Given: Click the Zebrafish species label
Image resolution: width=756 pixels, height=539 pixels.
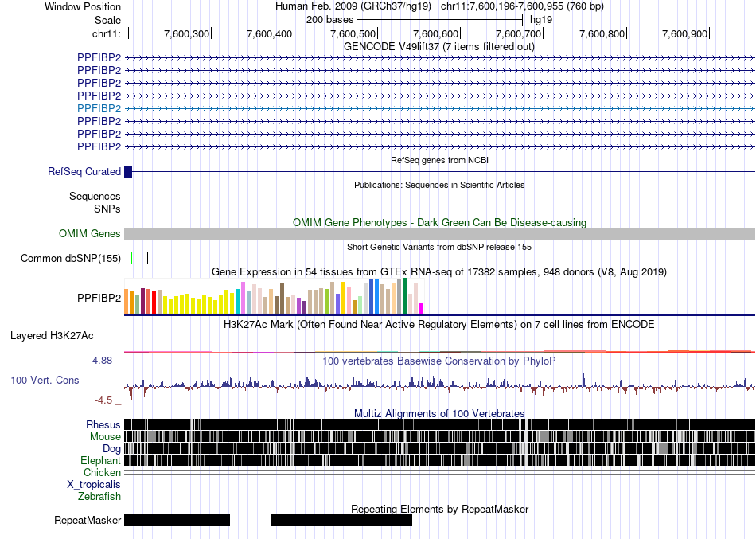Looking at the screenshot, I should point(99,496).
